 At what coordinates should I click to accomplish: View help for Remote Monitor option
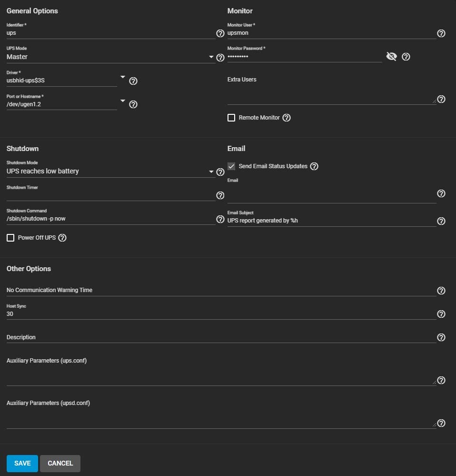tap(286, 118)
